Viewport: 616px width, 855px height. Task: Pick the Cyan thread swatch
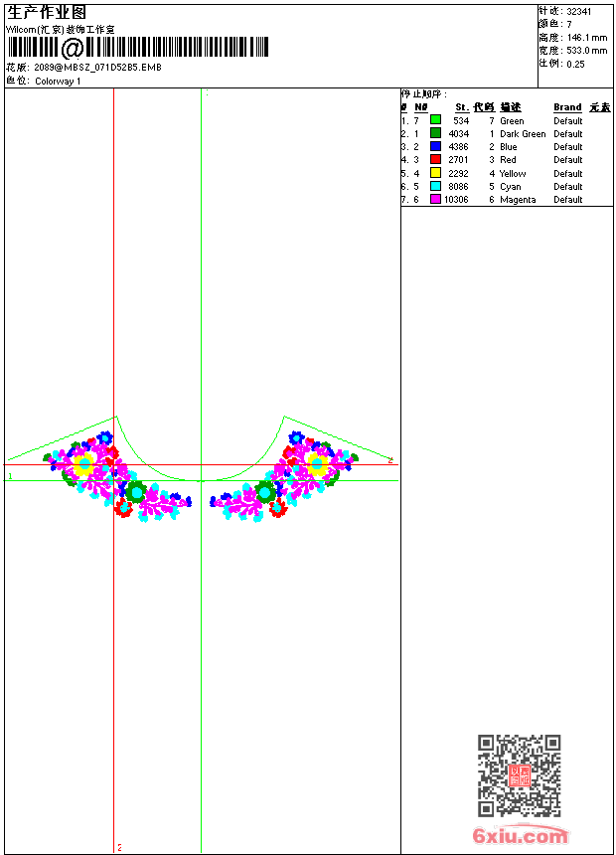(435, 186)
